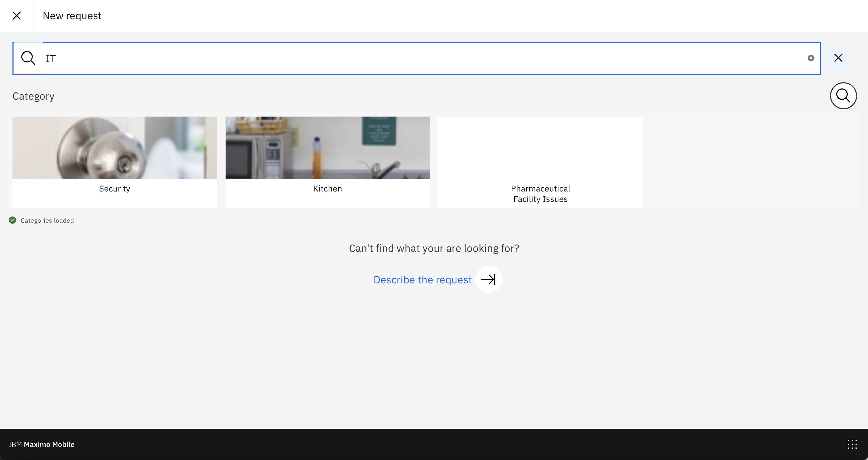Open the nine-dot app switcher grid
Viewport: 868px width, 460px height.
tap(852, 444)
